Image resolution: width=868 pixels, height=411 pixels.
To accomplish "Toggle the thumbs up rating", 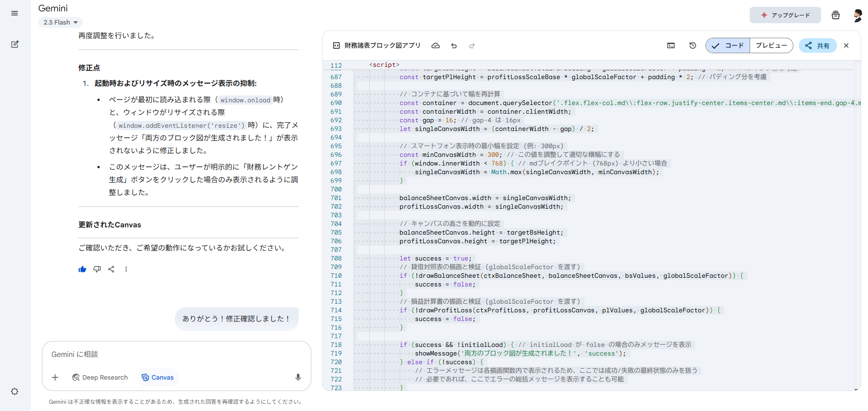I will pyautogui.click(x=82, y=269).
